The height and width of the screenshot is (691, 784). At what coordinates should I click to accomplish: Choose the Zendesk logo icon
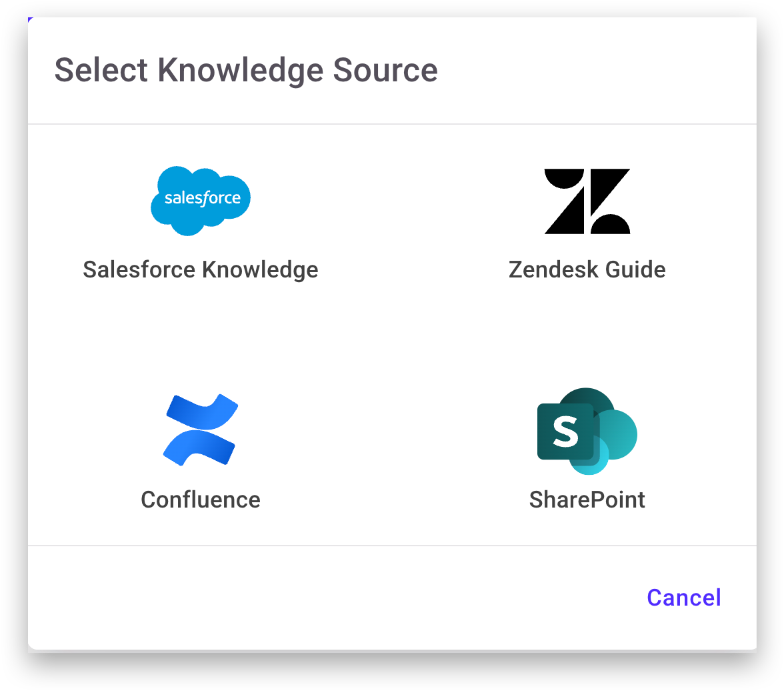[587, 201]
